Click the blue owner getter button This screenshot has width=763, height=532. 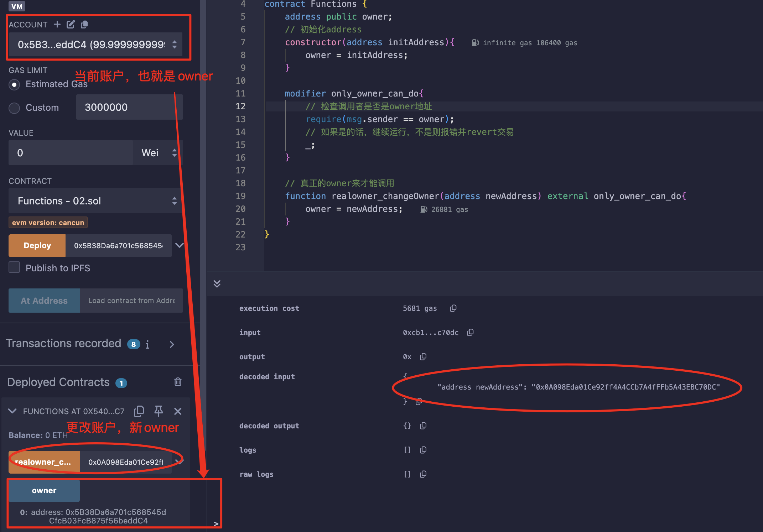(x=44, y=490)
